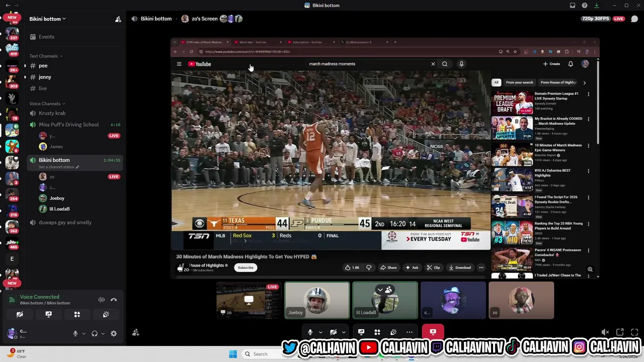Viewport: 644px width, 362px height.
Task: Open the Windows Start button
Action: click(x=233, y=354)
